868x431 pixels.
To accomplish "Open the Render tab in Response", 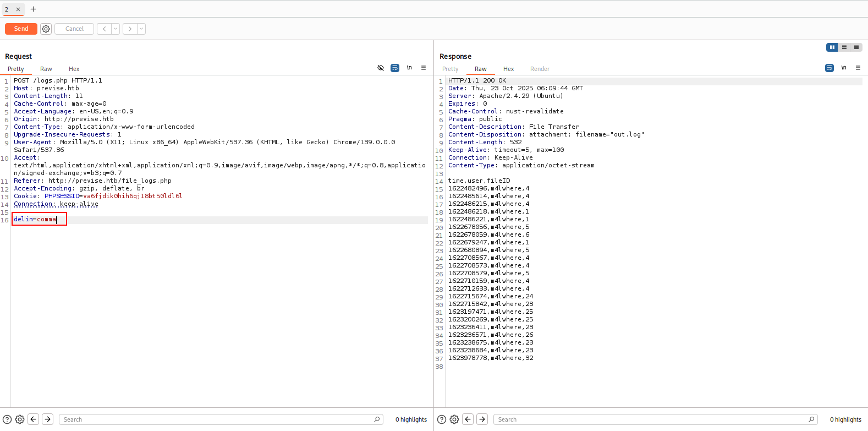I will 540,69.
